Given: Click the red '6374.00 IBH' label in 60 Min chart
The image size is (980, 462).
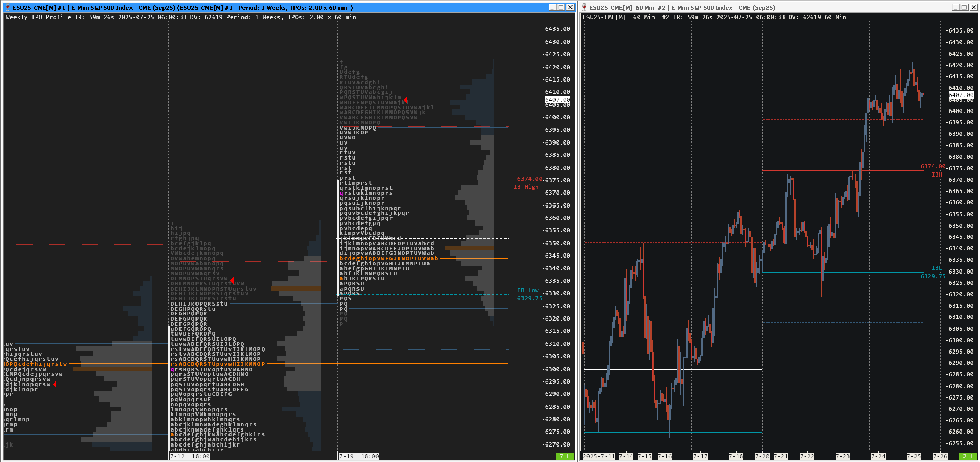Looking at the screenshot, I should [x=933, y=170].
